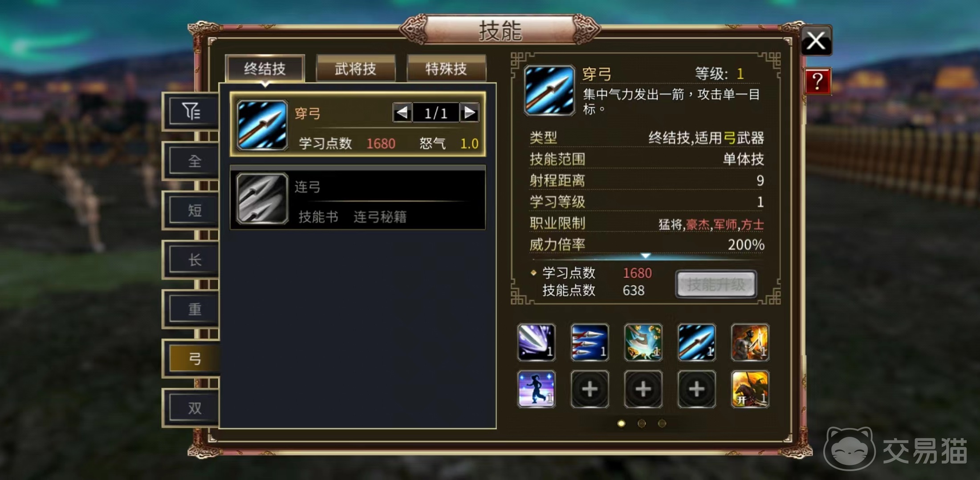Filter skills by 双 weapon type
The width and height of the screenshot is (980, 480).
[194, 408]
